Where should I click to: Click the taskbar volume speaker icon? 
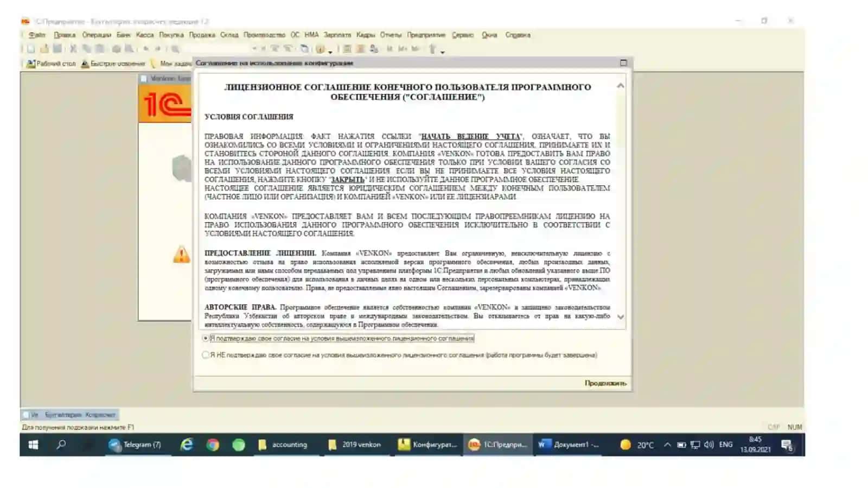709,445
